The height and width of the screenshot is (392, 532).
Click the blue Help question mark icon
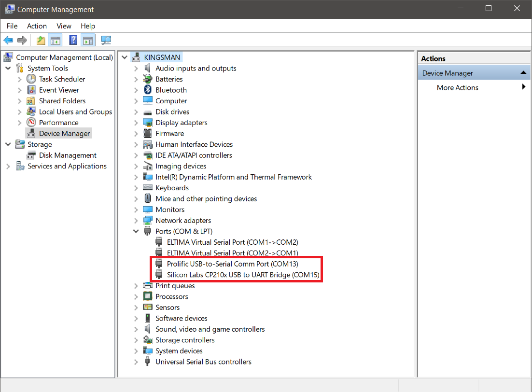(x=73, y=41)
